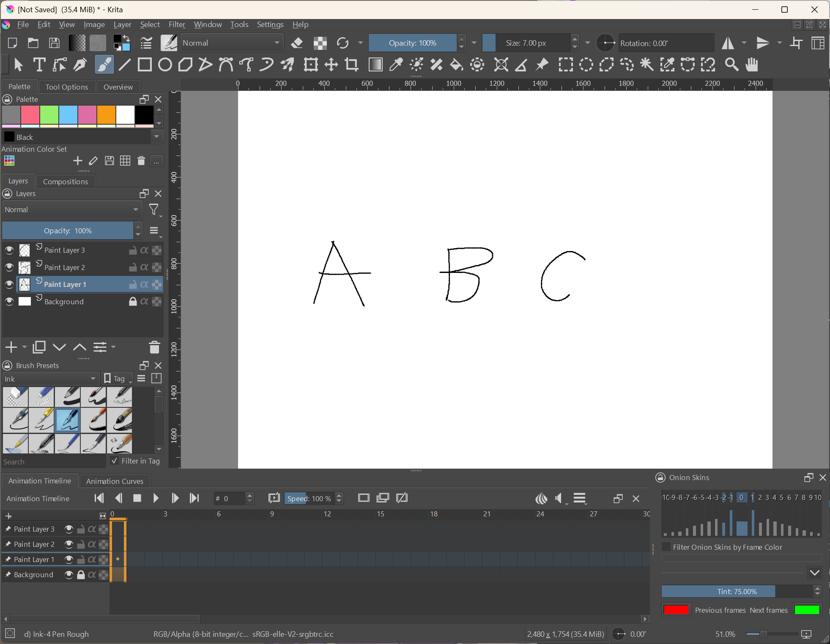
Task: Hide Paint Layer 2 in Layers panel
Action: pos(9,267)
